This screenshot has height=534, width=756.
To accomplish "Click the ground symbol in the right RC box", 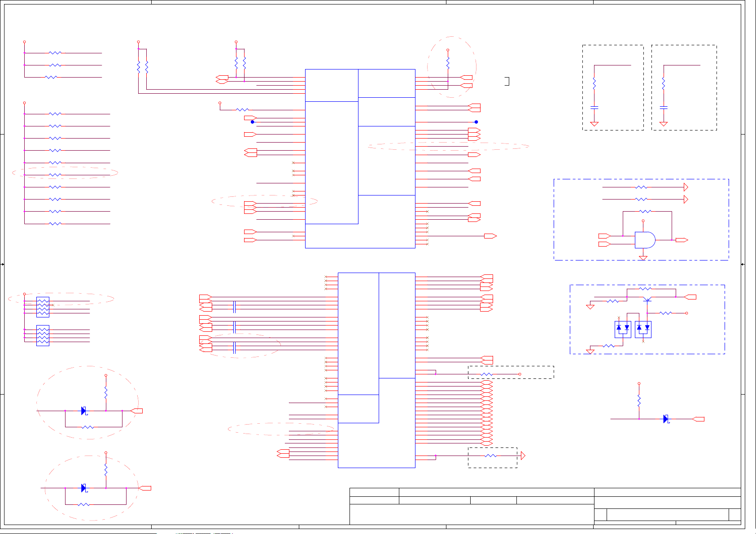I will (x=664, y=124).
